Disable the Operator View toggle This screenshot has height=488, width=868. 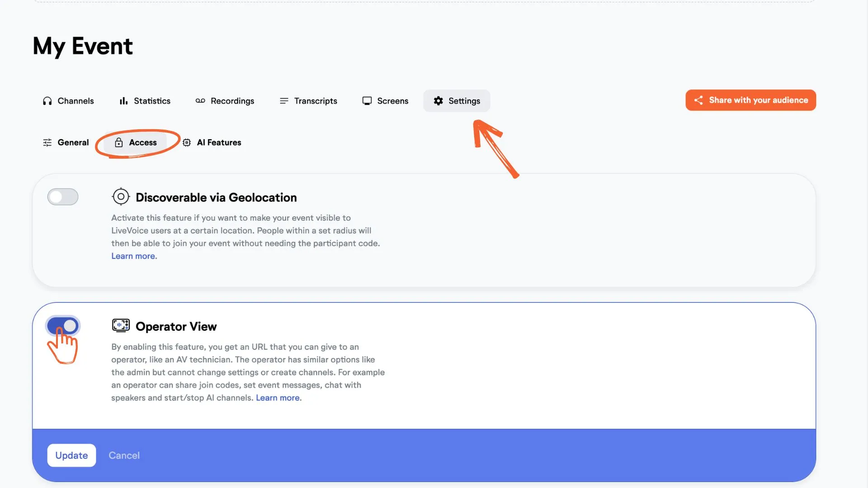(63, 325)
